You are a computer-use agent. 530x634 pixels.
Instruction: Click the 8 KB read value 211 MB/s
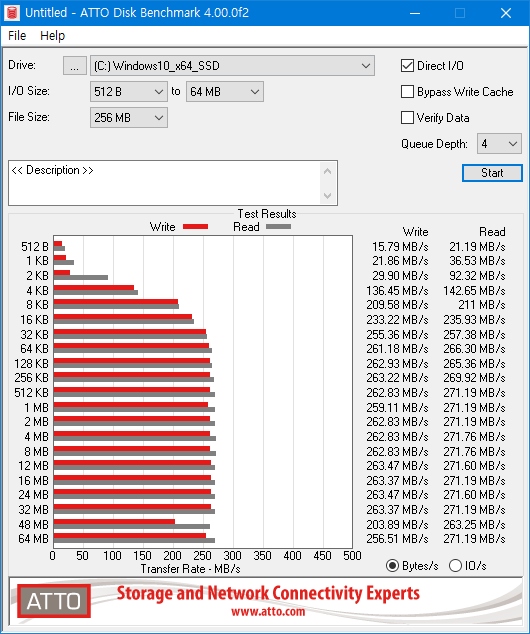pos(481,305)
